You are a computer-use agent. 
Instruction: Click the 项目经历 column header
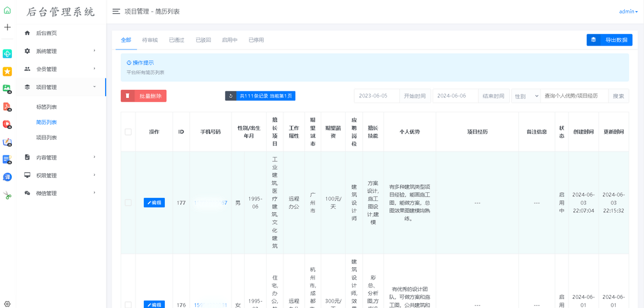coord(477,132)
